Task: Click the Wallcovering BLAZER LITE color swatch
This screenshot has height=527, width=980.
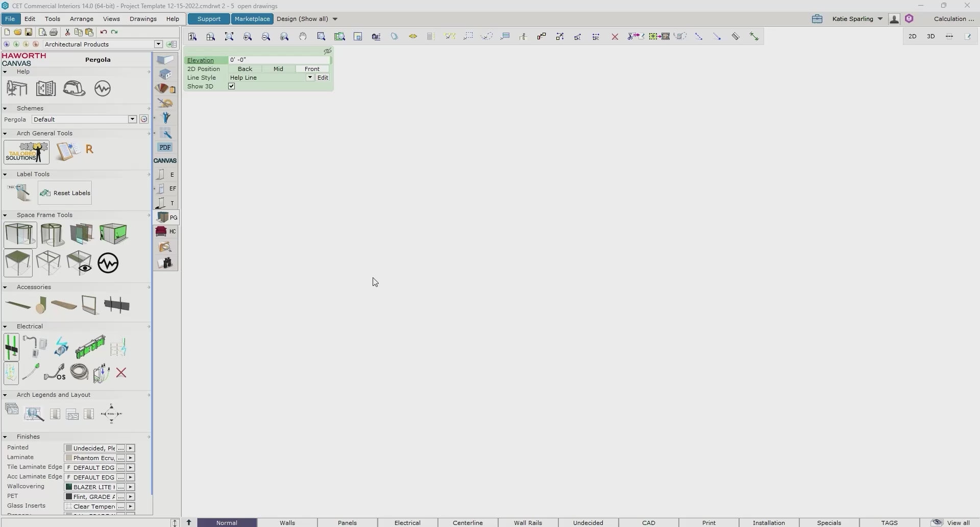Action: click(68, 487)
